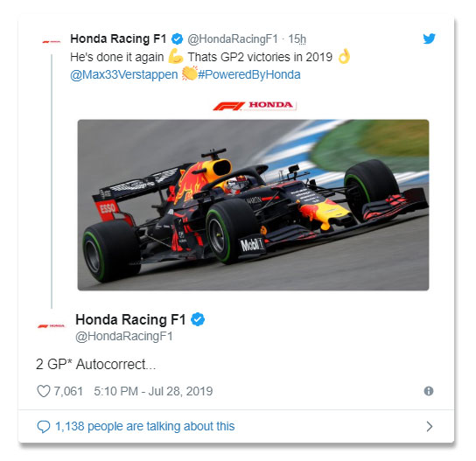Image resolution: width=476 pixels, height=461 pixels.
Task: Click the 7,061 likes count
Action: click(x=68, y=391)
